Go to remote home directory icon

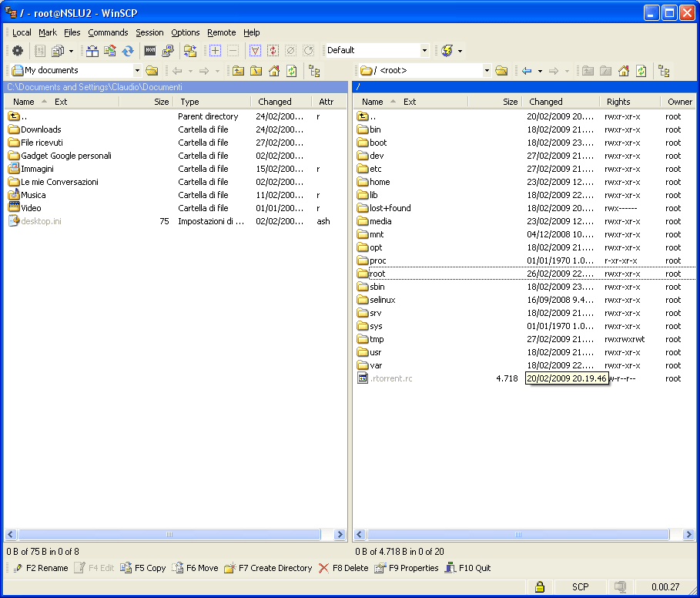pos(624,71)
